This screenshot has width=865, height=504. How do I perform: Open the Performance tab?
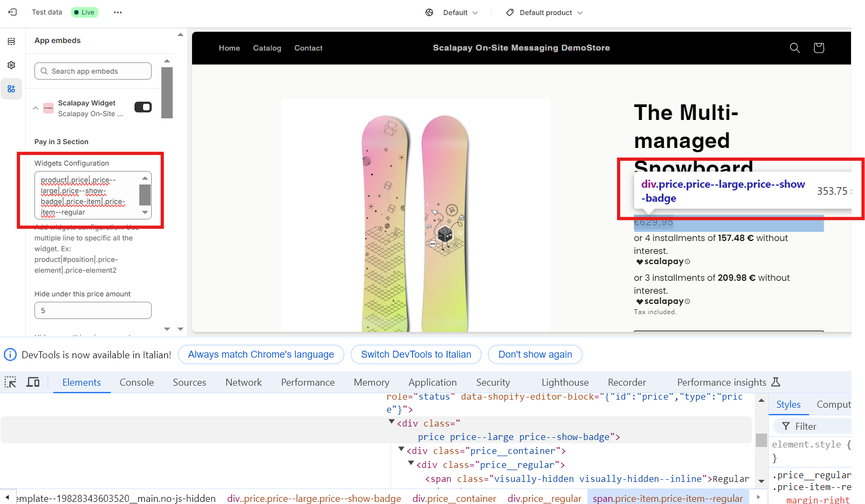pos(308,382)
